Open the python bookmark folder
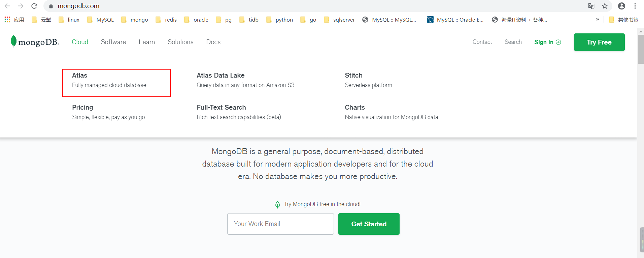Viewport: 644px width, 258px height. pos(279,20)
